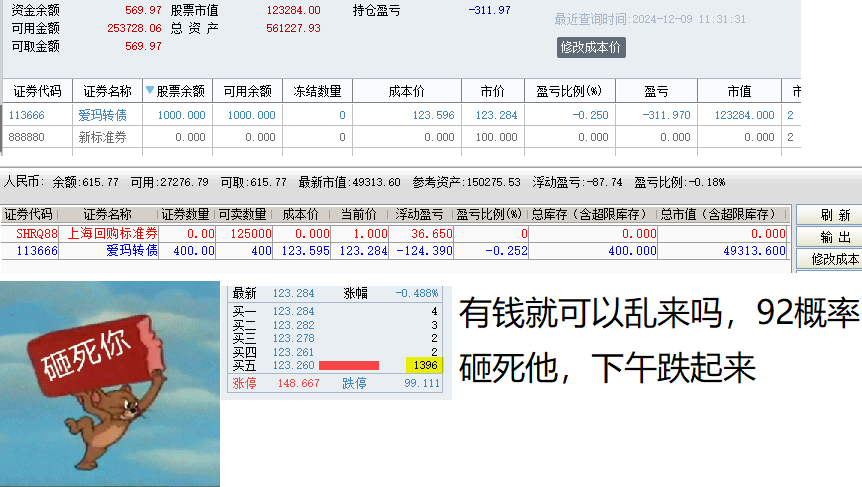Screen dimensions: 862x487
Task: Click floating profit 36.650 cell
Action: pos(432,234)
